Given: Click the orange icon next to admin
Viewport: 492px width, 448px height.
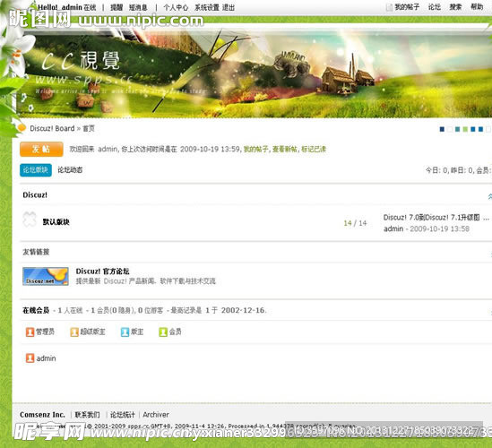Looking at the screenshot, I should 30,358.
